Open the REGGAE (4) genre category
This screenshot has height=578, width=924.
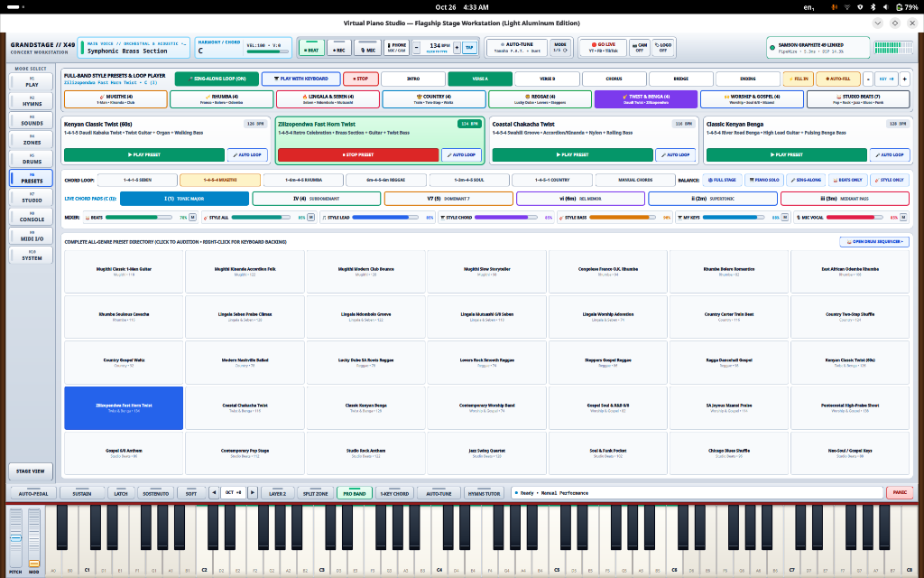[540, 99]
